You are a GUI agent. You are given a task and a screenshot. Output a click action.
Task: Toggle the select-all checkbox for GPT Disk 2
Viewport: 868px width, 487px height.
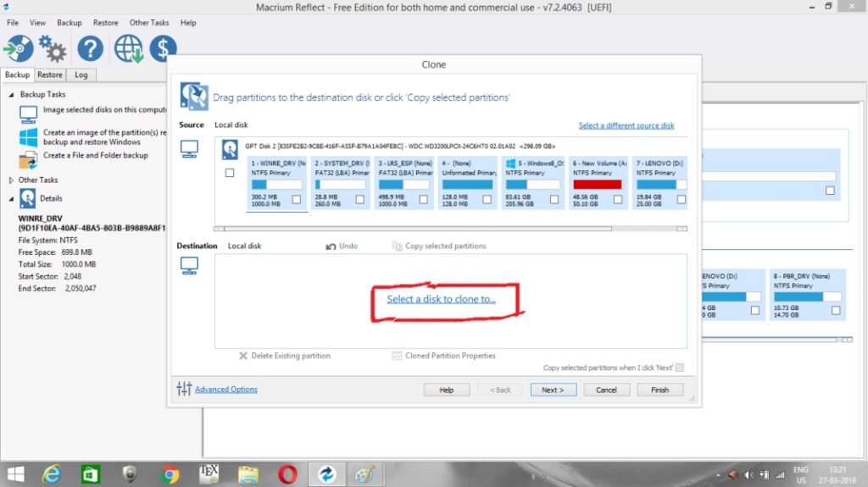pyautogui.click(x=230, y=173)
